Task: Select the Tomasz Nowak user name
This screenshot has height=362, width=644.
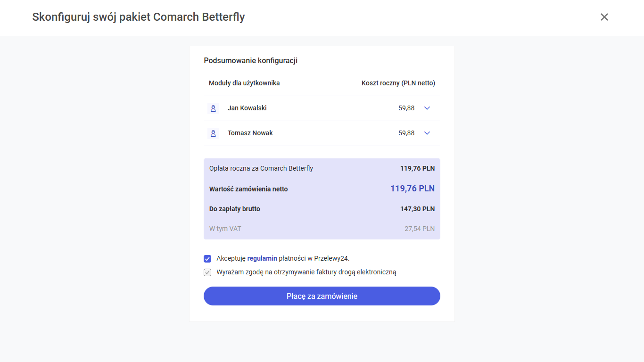Action: (250, 133)
